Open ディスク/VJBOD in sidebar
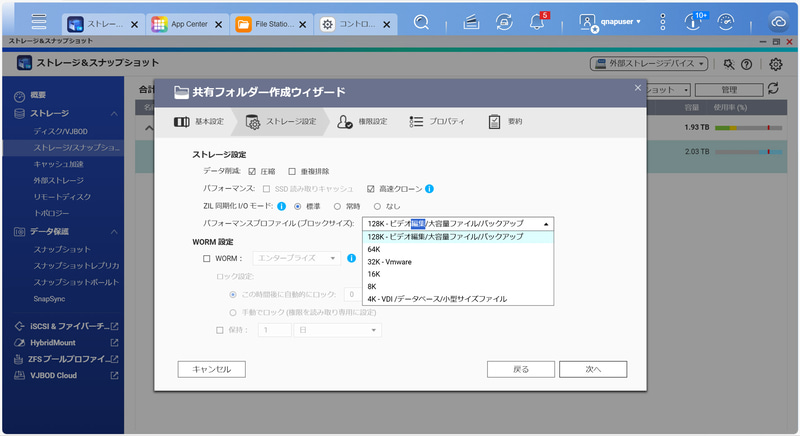 point(61,132)
